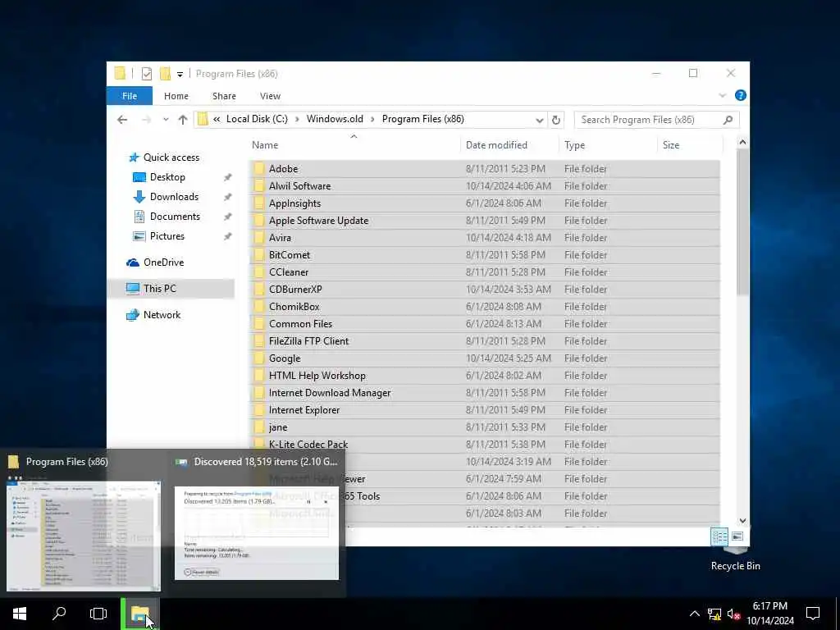Open Downloads in the navigation pane

(x=174, y=197)
